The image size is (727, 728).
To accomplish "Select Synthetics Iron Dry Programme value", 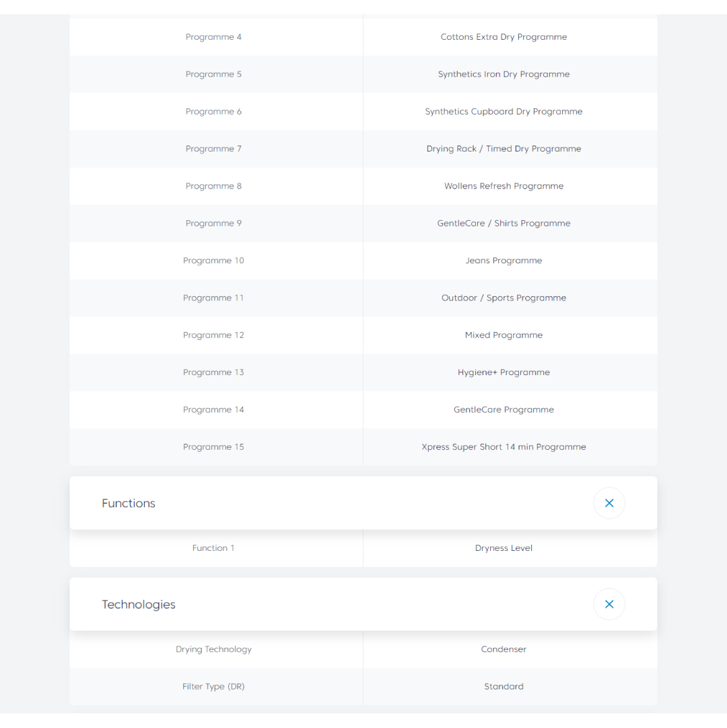I will (504, 74).
